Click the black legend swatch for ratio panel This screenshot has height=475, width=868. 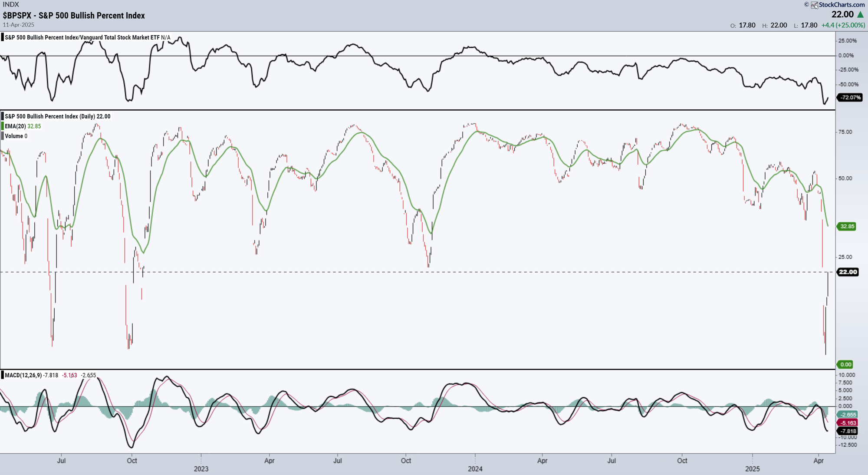(3, 37)
